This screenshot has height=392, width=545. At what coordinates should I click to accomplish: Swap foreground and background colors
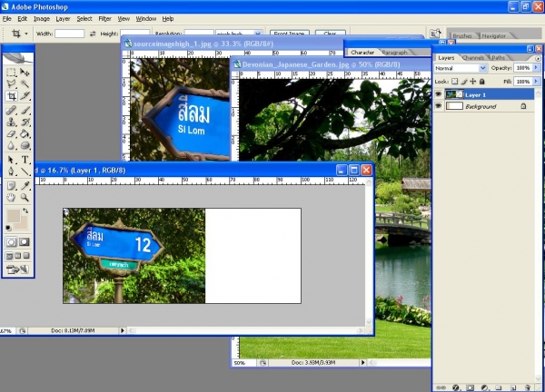tap(25, 211)
